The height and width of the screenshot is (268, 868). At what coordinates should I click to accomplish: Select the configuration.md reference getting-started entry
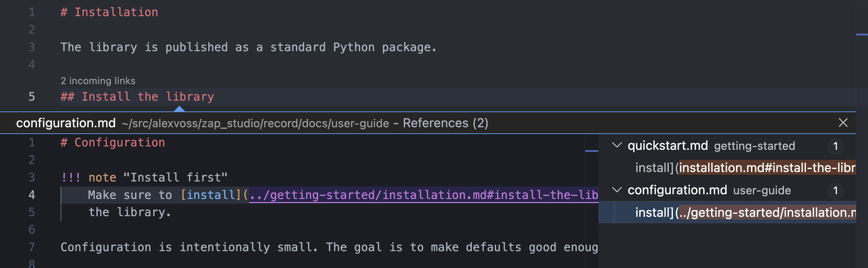pyautogui.click(x=745, y=212)
